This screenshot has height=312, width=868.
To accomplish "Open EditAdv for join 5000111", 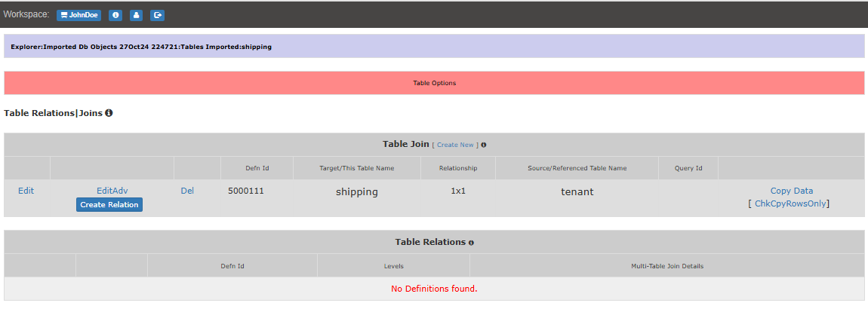I will pos(112,191).
